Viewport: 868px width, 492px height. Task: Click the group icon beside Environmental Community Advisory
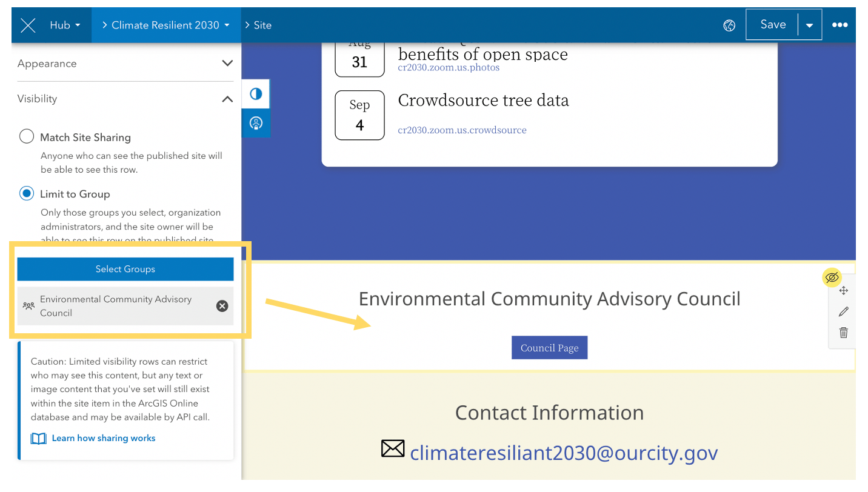click(x=28, y=306)
